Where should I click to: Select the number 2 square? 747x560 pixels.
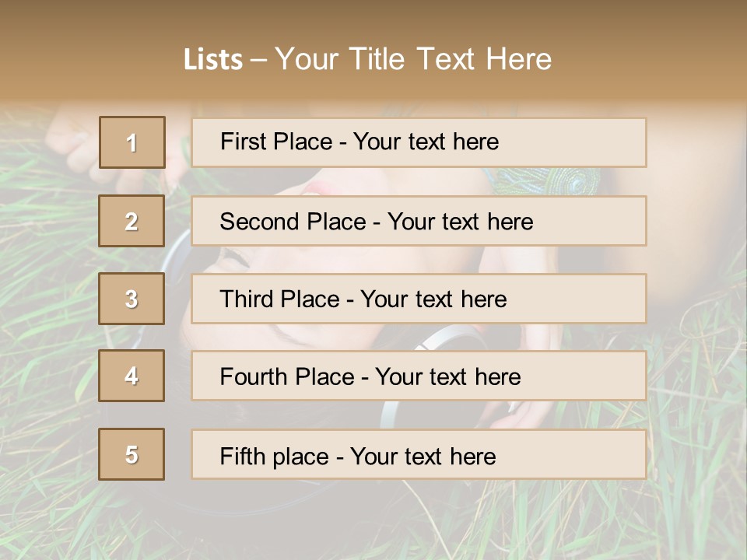point(132,221)
